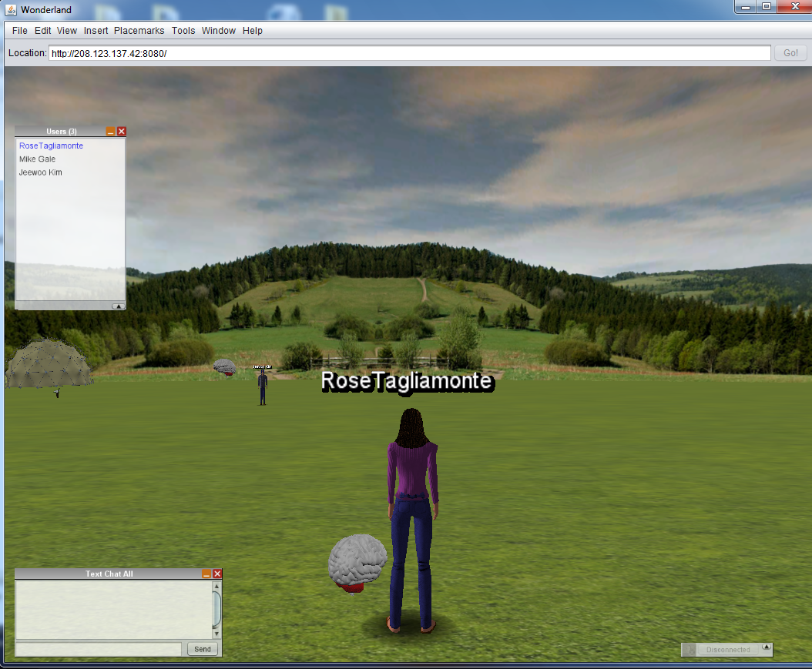Click the Wonderland Java window icon

11,9
